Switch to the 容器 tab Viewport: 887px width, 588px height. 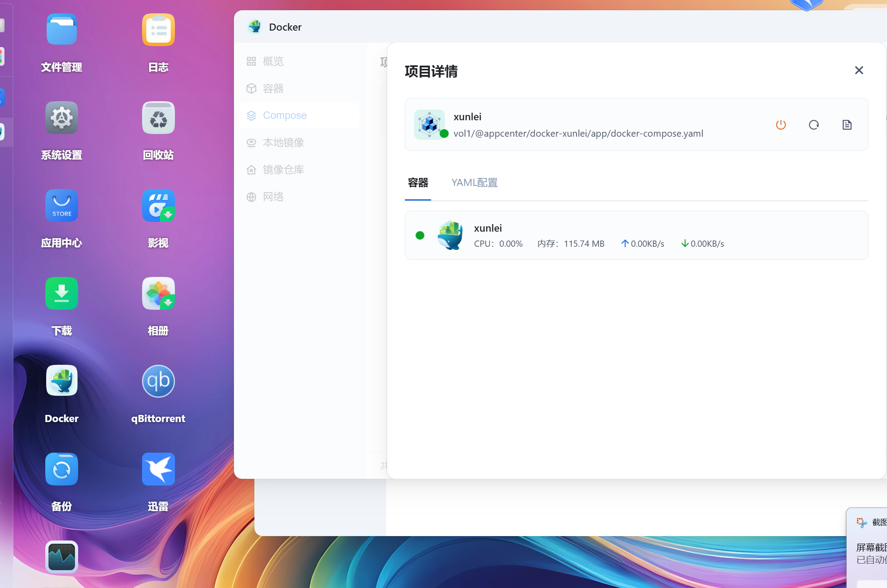point(418,183)
